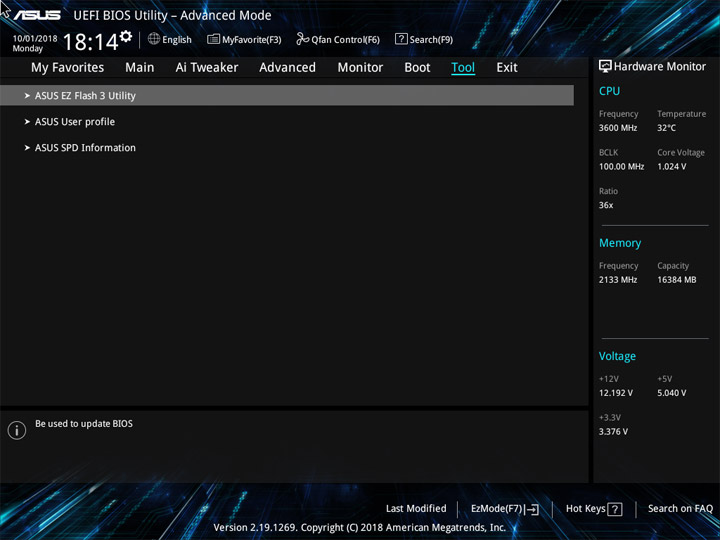Open MyFavorite(F3) menu
The height and width of the screenshot is (540, 720).
(x=252, y=39)
